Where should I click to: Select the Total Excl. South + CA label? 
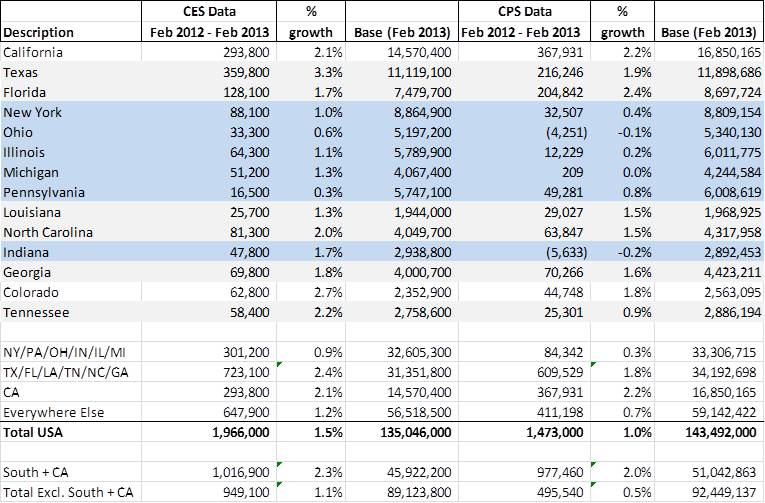(68, 492)
